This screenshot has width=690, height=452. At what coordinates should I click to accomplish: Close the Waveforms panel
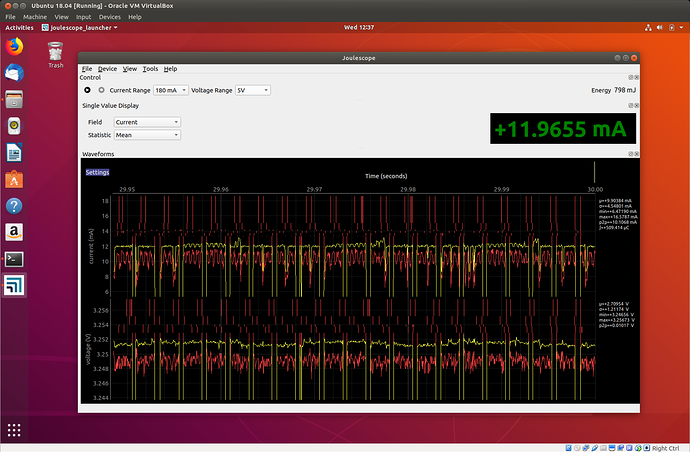pyautogui.click(x=636, y=154)
